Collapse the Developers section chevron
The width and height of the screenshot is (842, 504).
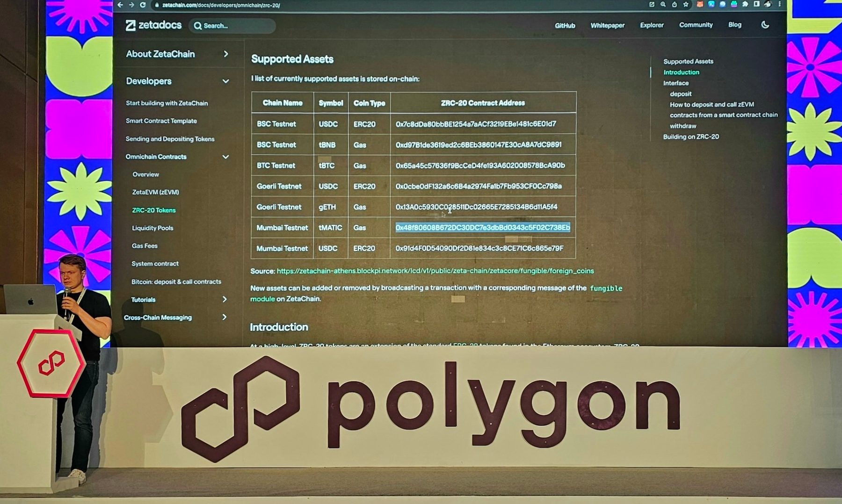click(225, 81)
